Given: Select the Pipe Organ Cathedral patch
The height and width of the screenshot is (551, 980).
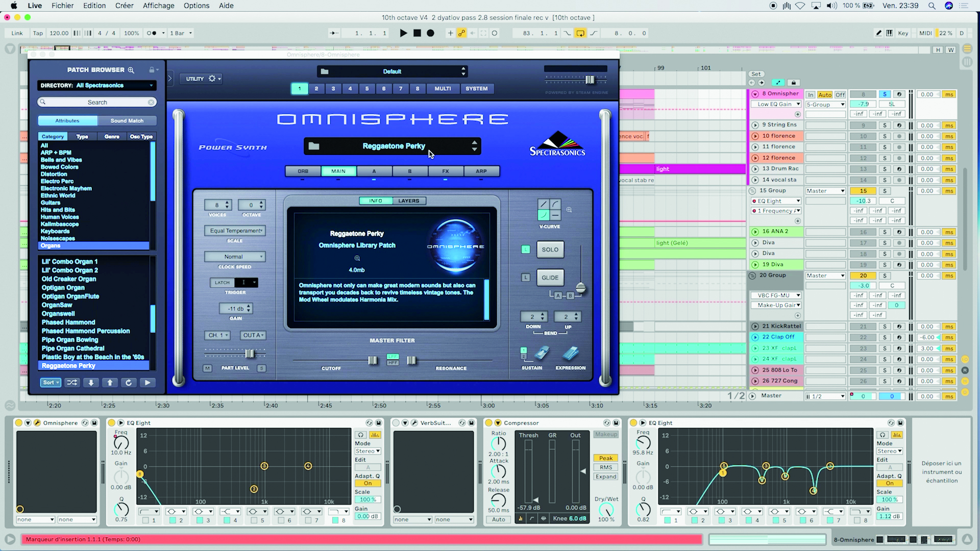Looking at the screenshot, I should click(x=73, y=348).
